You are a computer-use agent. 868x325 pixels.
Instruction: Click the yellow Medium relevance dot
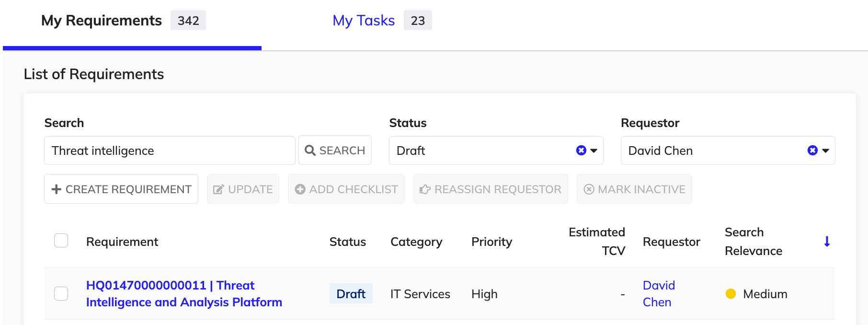coord(731,294)
